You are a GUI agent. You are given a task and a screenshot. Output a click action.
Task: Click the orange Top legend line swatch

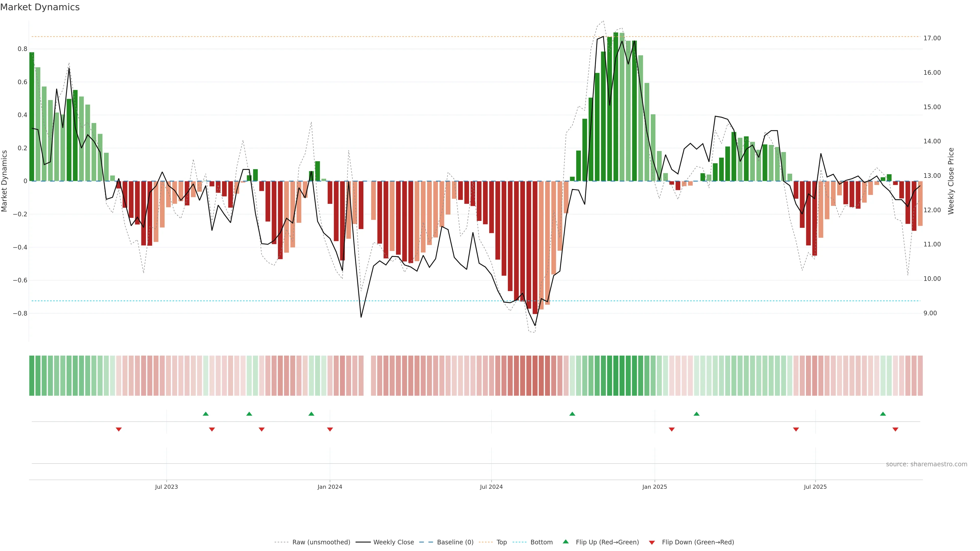[x=485, y=542]
